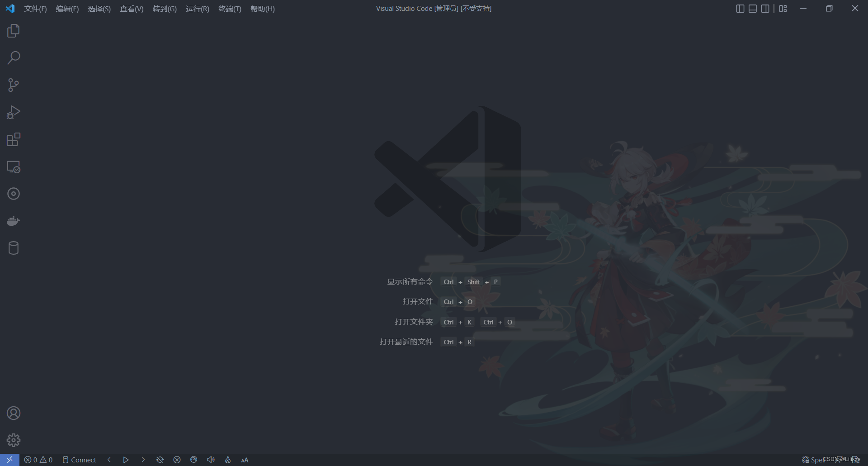
Task: Open the 文件(F) menu
Action: point(35,9)
